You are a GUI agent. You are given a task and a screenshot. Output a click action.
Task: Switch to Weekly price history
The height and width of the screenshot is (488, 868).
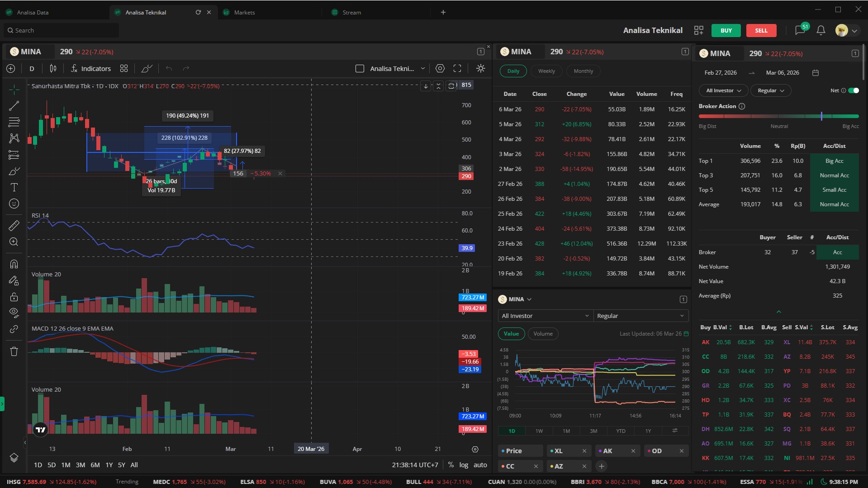[546, 71]
